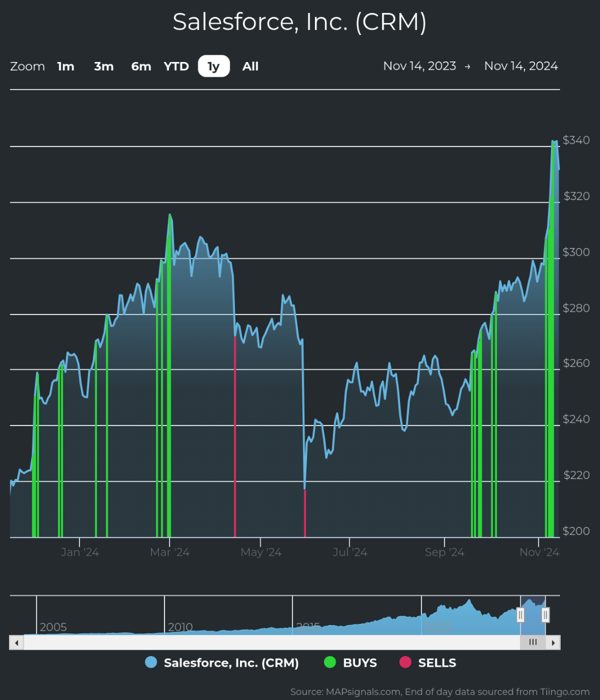Viewport: 600px width, 700px height.
Task: Click the Sep '24 axis label
Action: tap(445, 552)
